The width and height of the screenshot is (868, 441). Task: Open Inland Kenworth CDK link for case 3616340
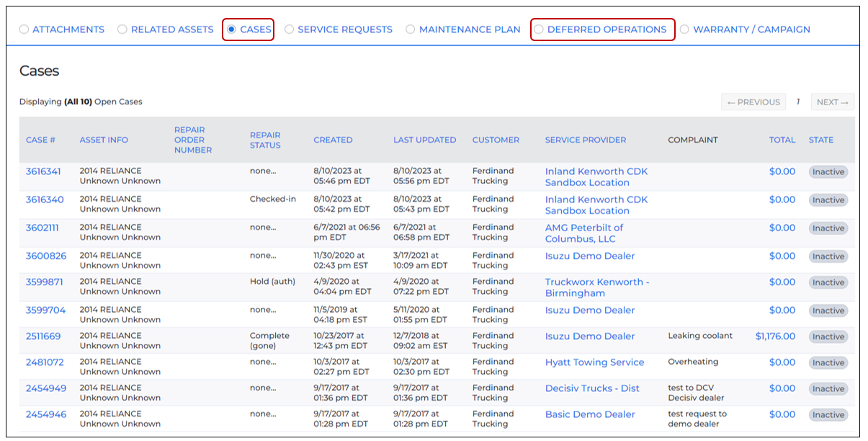tap(596, 205)
